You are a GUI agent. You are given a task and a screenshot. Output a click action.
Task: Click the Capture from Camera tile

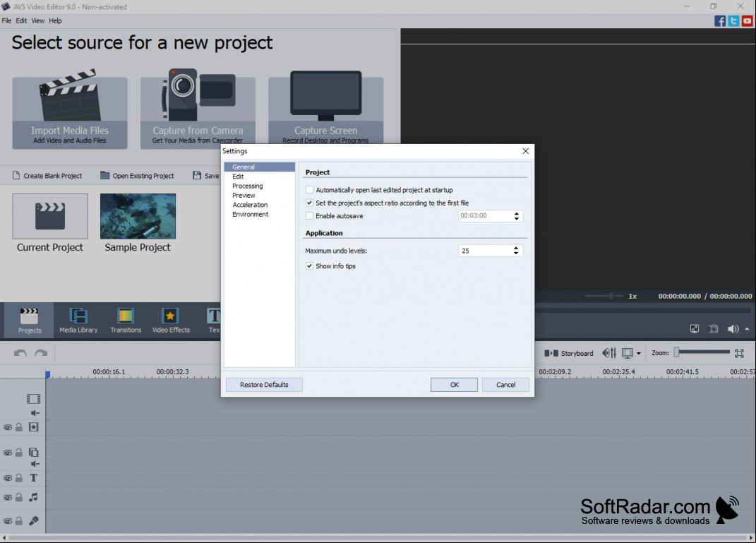(198, 109)
